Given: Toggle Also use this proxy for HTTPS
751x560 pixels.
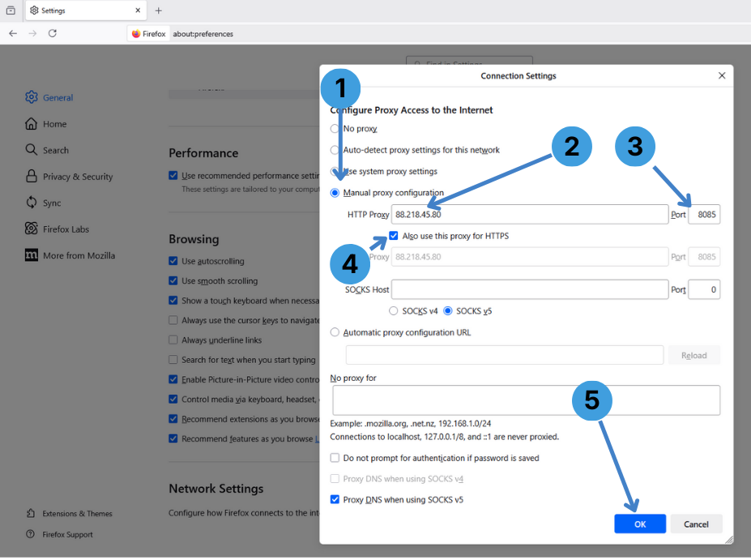Looking at the screenshot, I should (x=394, y=236).
